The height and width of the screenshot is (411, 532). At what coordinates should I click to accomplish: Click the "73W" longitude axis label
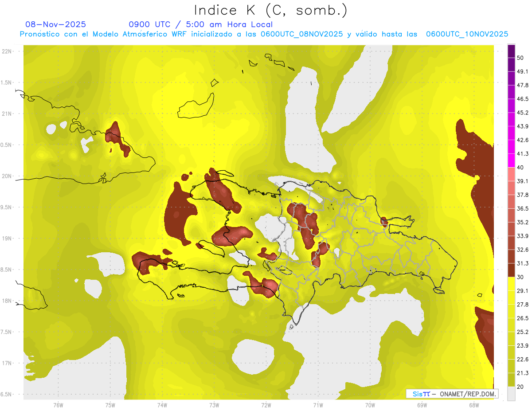pos(214,405)
